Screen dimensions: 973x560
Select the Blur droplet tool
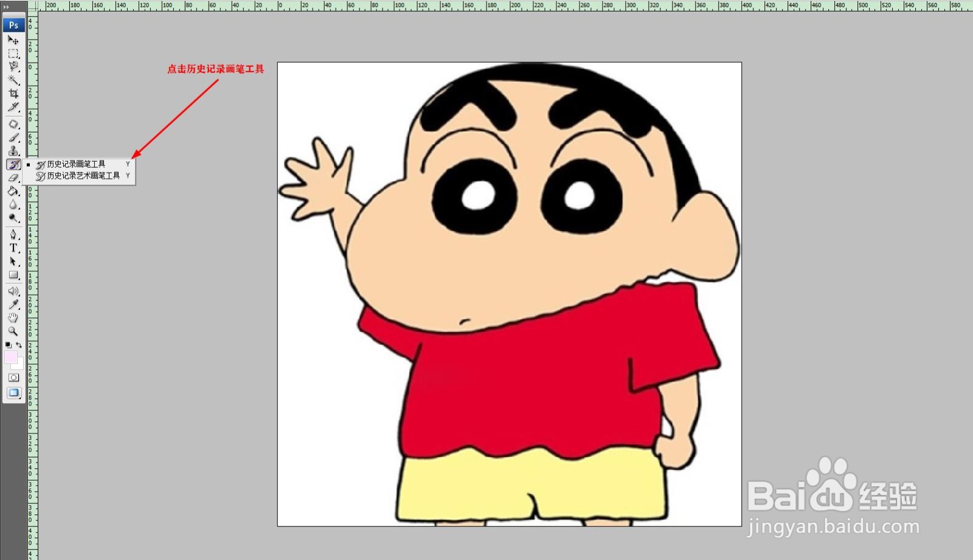pos(13,204)
